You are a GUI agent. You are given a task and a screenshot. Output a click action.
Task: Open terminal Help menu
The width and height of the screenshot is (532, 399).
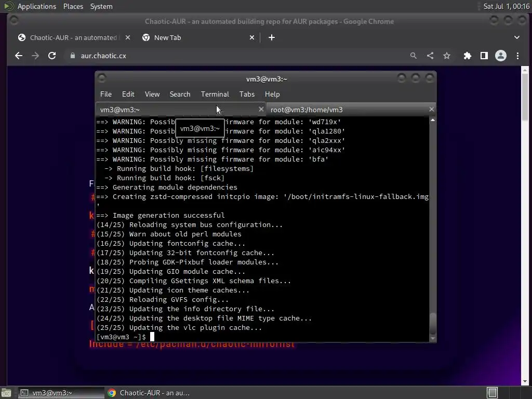coord(272,94)
